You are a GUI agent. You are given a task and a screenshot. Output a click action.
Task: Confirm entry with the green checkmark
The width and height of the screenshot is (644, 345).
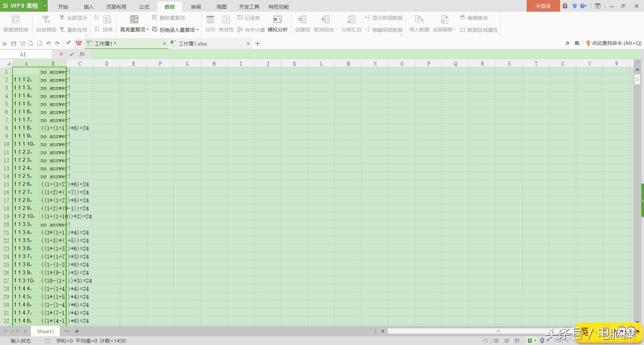[x=71, y=54]
